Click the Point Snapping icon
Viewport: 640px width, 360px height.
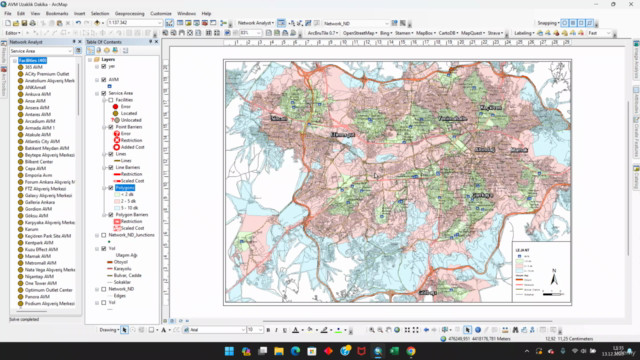coord(565,23)
